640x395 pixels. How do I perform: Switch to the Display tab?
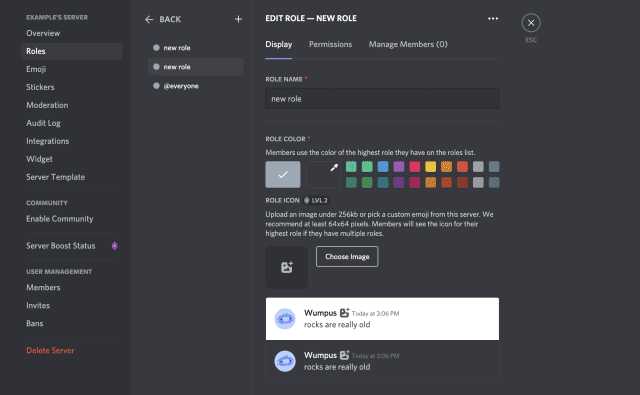point(278,44)
